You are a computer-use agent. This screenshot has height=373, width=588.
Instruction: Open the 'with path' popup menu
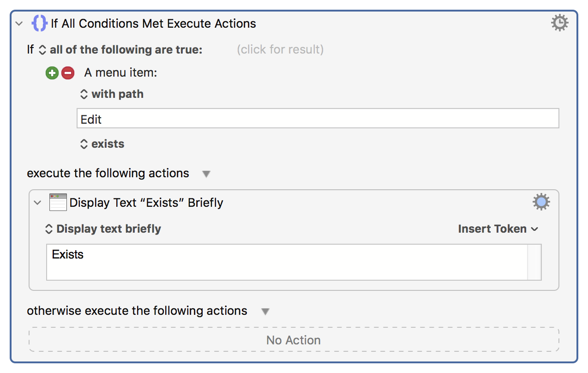[112, 94]
